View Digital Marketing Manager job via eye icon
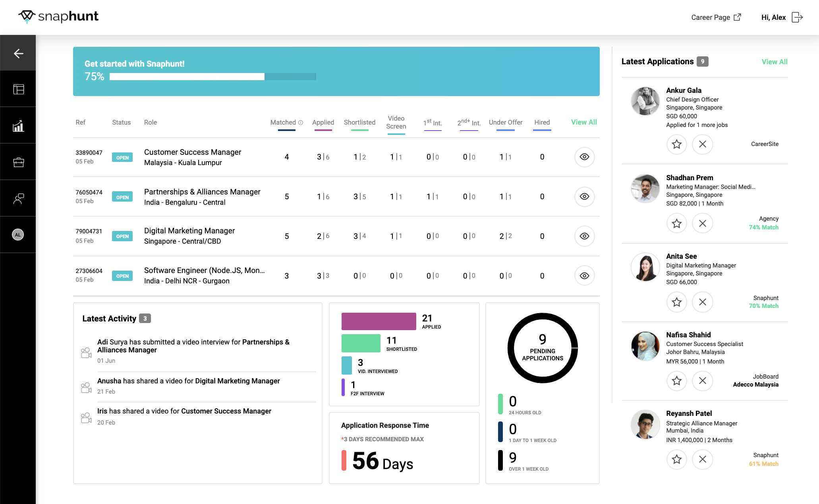The height and width of the screenshot is (504, 819). coord(584,236)
